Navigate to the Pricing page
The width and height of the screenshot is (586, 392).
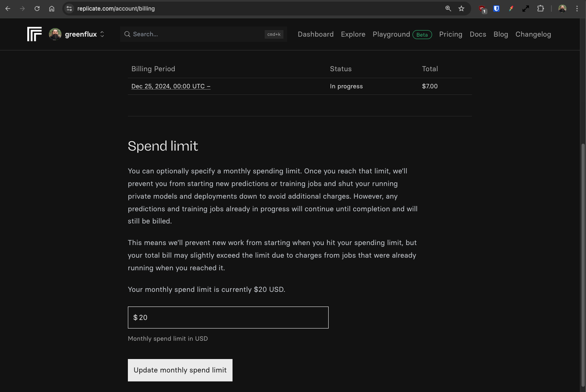(x=450, y=34)
